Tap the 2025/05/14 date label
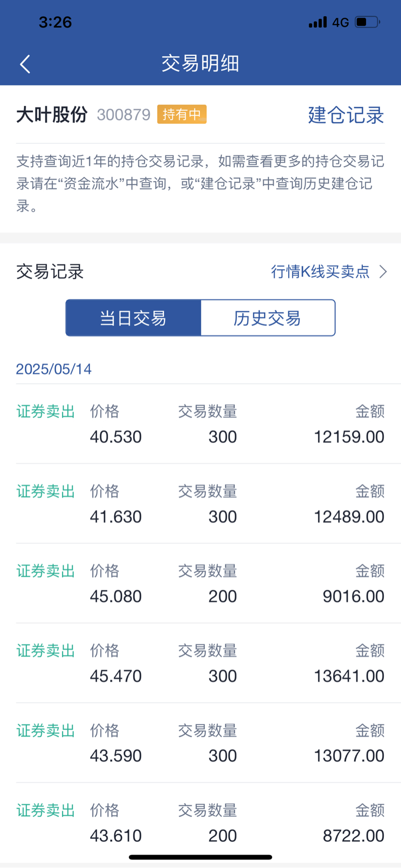 (x=54, y=369)
